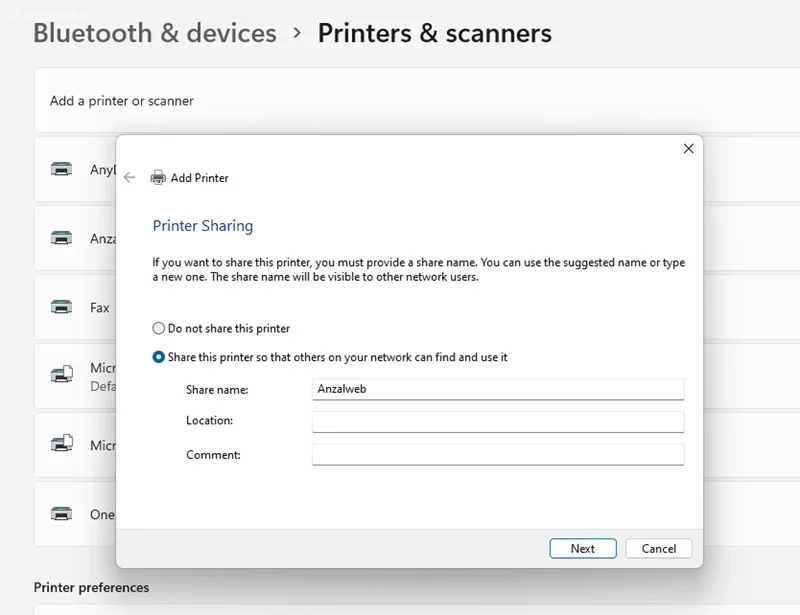
Task: Click printer icon in the 'Anz' row
Action: (x=61, y=237)
